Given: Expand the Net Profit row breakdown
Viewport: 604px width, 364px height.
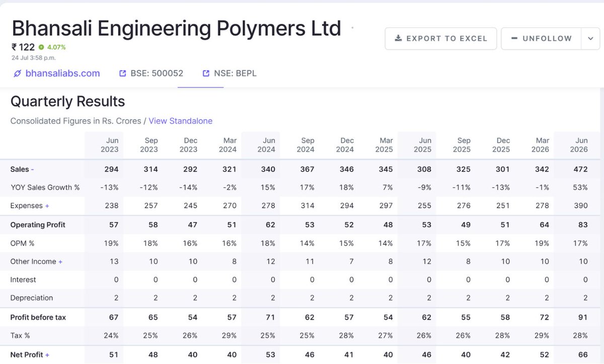Looking at the screenshot, I should [x=47, y=355].
